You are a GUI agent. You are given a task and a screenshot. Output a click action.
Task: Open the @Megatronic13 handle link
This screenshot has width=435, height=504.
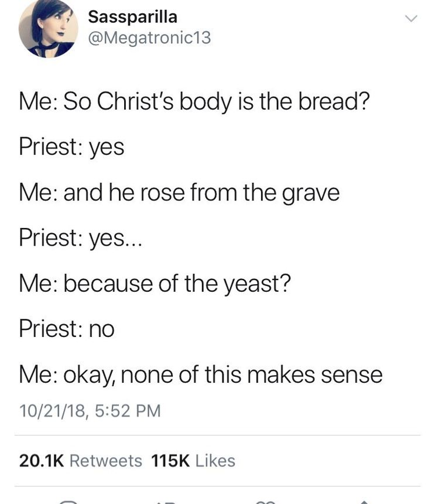pyautogui.click(x=150, y=38)
